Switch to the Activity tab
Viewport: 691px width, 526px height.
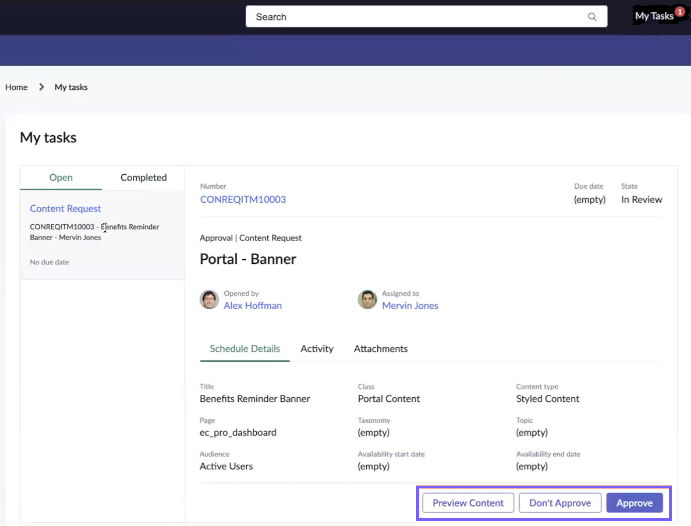(317, 348)
